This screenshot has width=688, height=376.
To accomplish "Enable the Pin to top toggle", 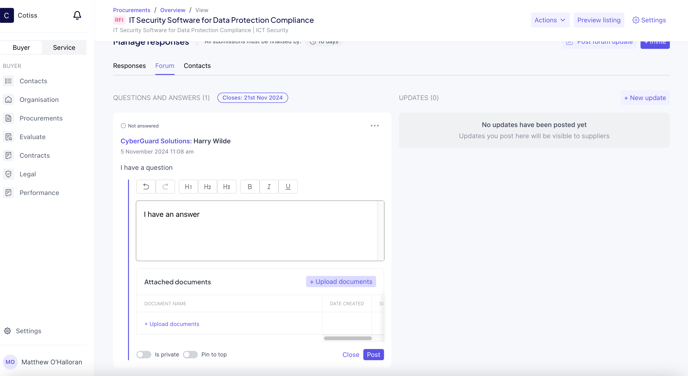I will pos(190,355).
